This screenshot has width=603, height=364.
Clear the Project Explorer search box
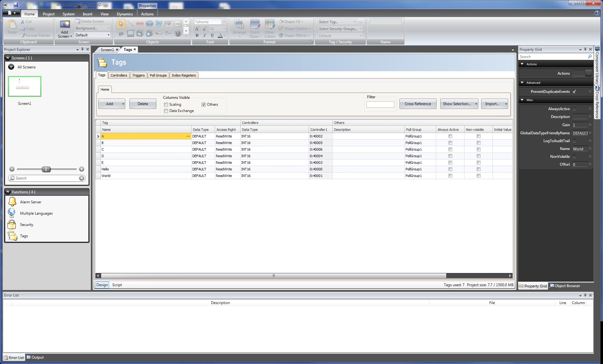pyautogui.click(x=82, y=178)
